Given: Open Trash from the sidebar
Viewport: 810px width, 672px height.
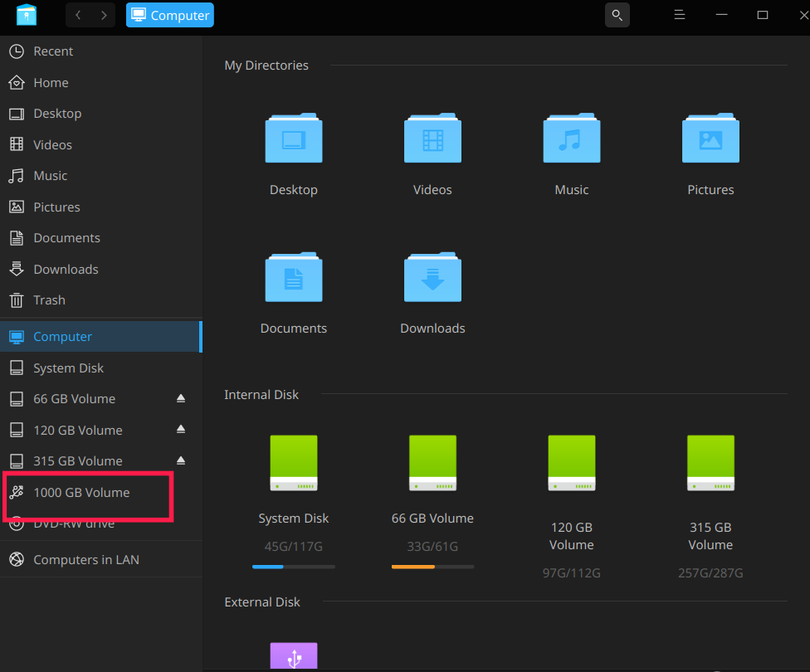Looking at the screenshot, I should [49, 300].
